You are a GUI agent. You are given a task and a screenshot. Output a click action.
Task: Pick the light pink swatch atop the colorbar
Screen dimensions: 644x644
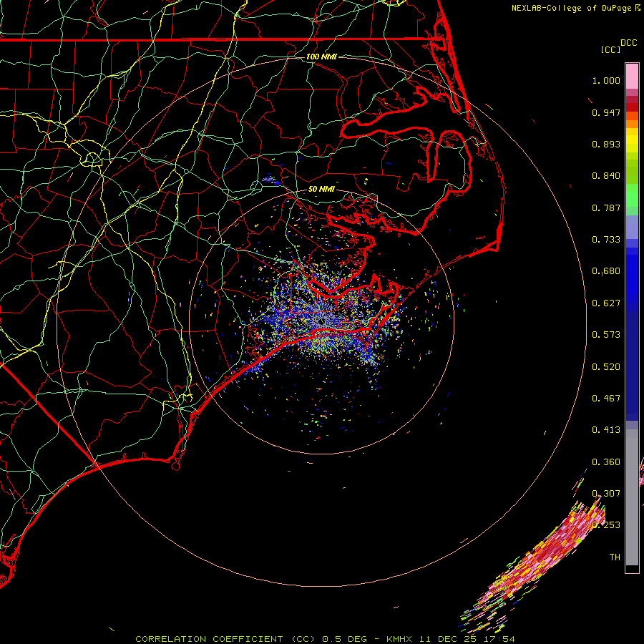pyautogui.click(x=632, y=77)
